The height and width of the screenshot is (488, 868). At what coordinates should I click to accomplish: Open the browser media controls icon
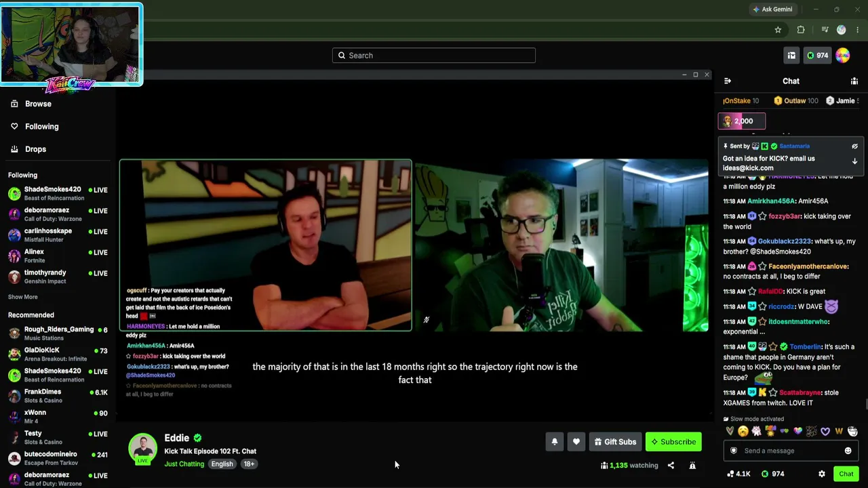pos(825,30)
